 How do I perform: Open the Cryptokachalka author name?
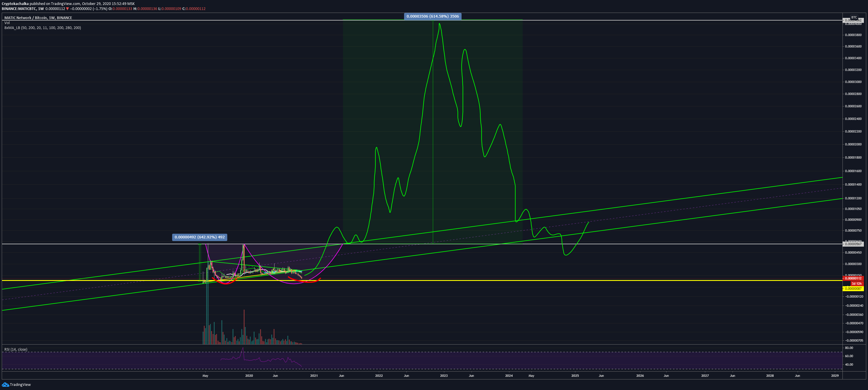[15, 4]
